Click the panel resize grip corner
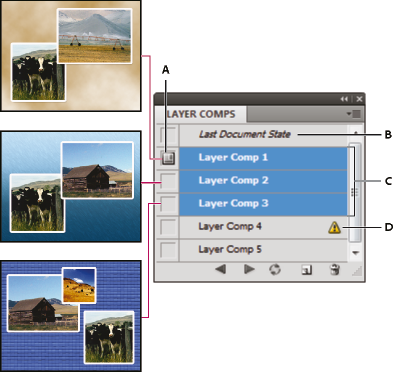The width and height of the screenshot is (394, 372). pyautogui.click(x=357, y=271)
